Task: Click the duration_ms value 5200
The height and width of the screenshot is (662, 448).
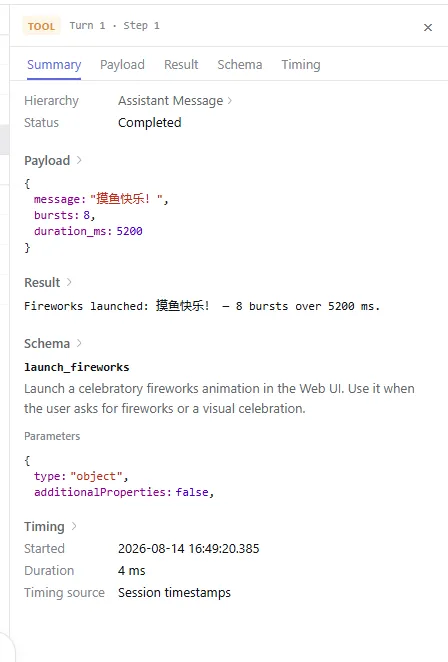Action: 130,231
